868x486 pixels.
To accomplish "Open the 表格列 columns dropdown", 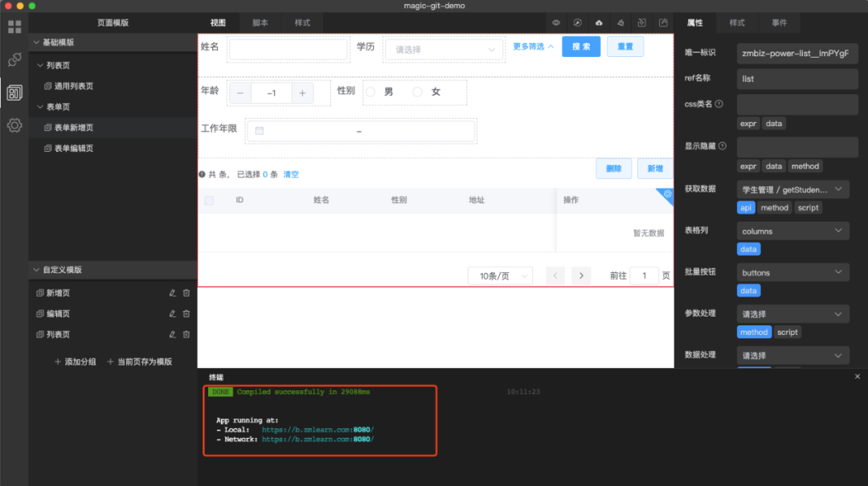I will tap(792, 231).
